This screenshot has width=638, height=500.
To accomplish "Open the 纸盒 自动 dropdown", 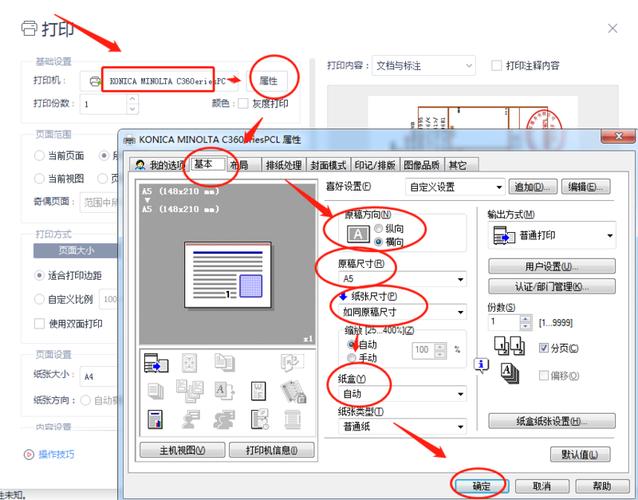I will 402,394.
